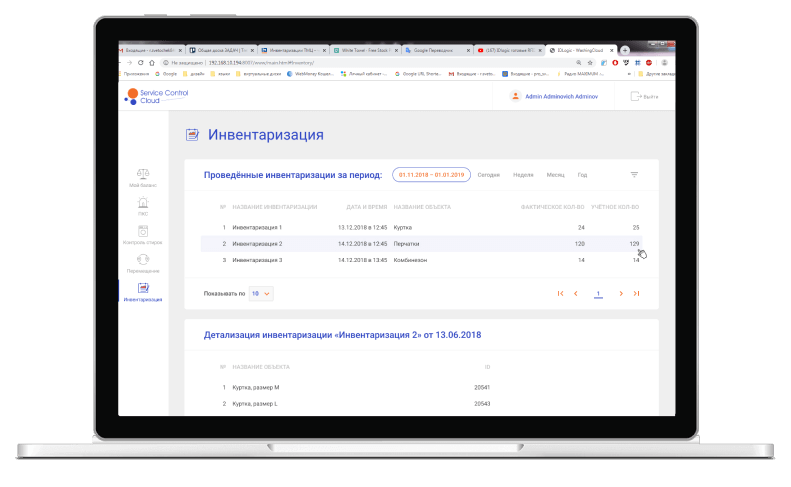Switch period filter to Сегодня

click(488, 175)
